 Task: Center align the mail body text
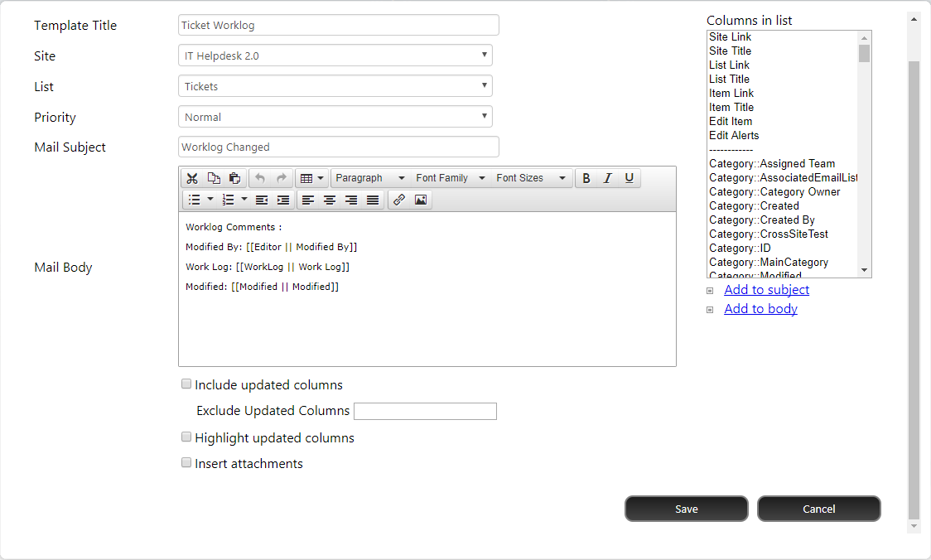click(x=330, y=200)
